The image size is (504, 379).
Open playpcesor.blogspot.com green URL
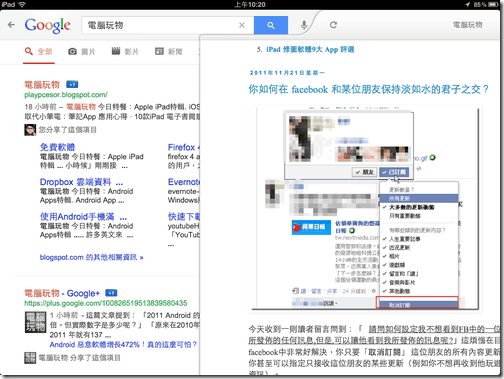(66, 95)
